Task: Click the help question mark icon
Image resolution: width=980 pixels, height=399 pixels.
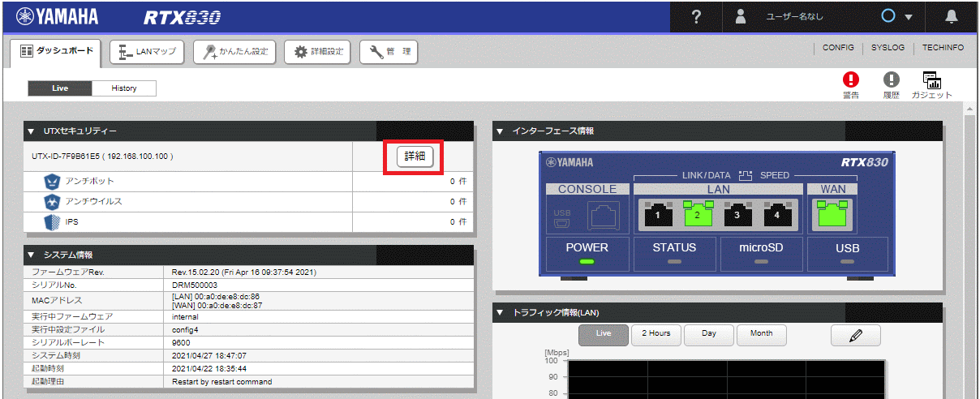Action: [696, 17]
